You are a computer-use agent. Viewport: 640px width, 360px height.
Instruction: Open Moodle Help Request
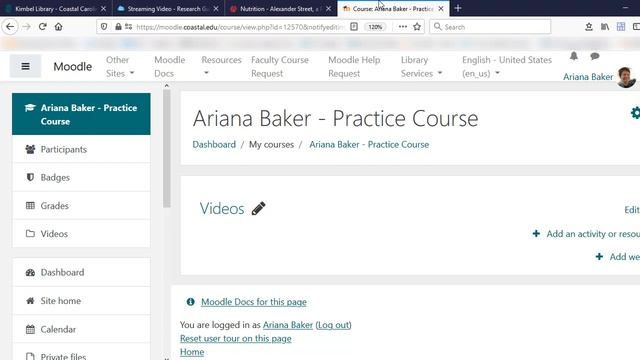point(354,66)
